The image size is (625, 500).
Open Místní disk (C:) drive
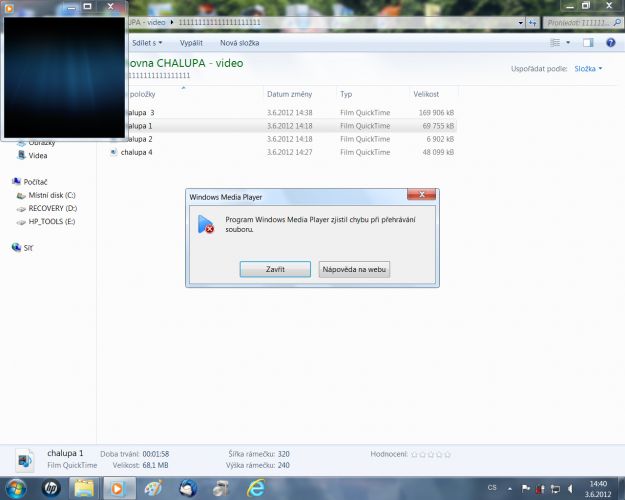(52, 195)
